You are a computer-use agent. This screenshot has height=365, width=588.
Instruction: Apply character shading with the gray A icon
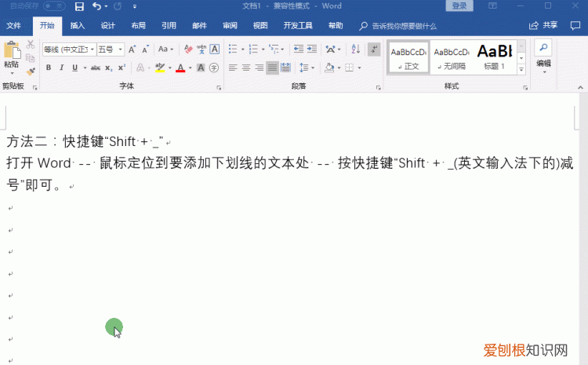point(201,68)
